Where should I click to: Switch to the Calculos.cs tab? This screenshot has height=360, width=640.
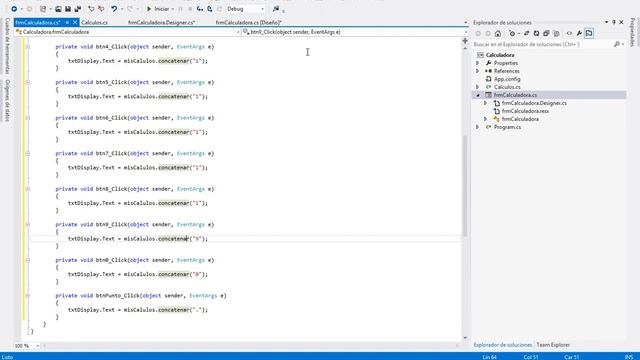(94, 22)
